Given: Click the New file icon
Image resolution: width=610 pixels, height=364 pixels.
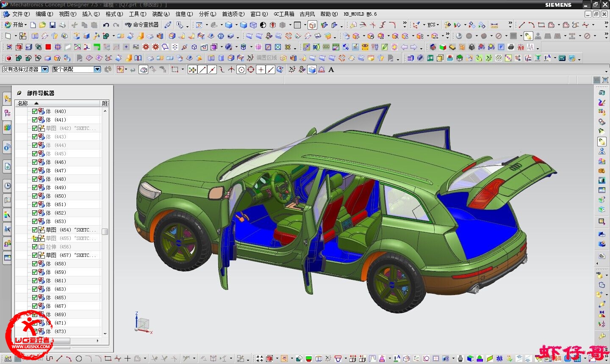Looking at the screenshot, I should pyautogui.click(x=33, y=25).
